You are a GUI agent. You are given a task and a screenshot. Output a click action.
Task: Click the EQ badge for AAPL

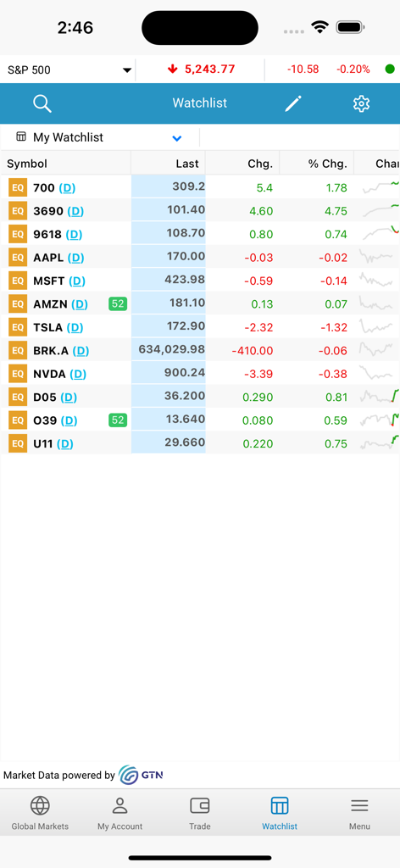[x=18, y=258]
